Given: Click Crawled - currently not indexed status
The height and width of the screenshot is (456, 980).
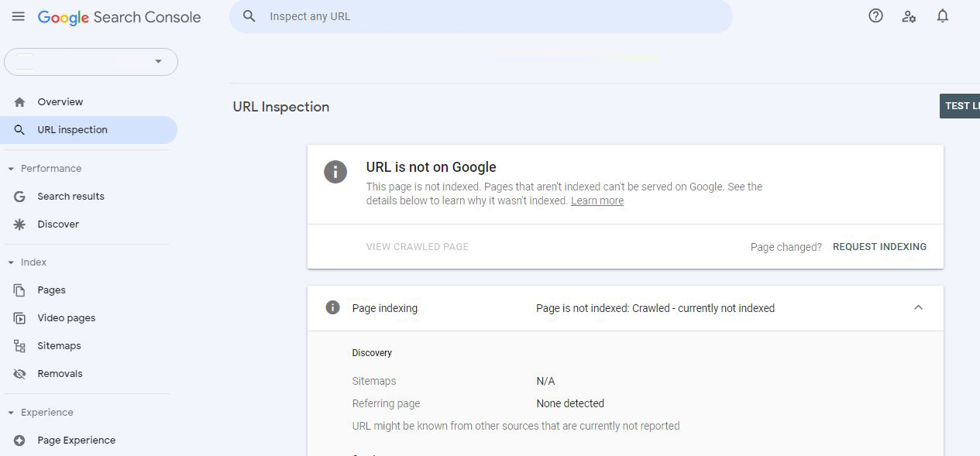Looking at the screenshot, I should (703, 308).
